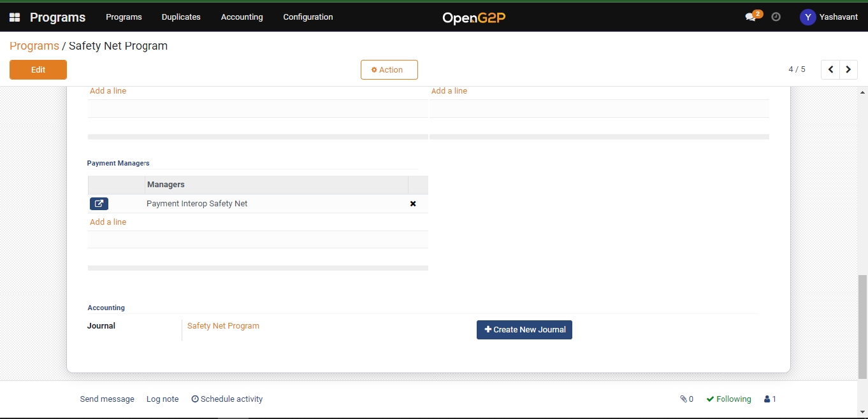Open the Accounting menu

pyautogui.click(x=242, y=17)
